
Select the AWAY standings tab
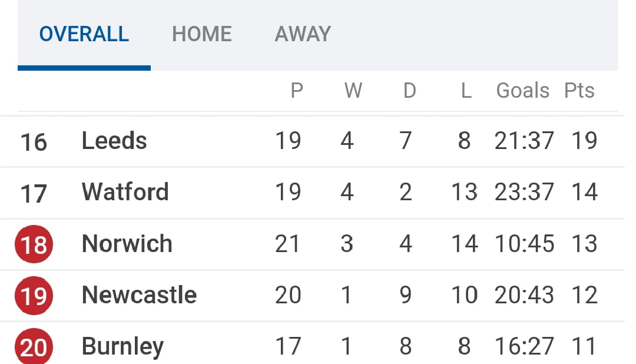pos(303,34)
